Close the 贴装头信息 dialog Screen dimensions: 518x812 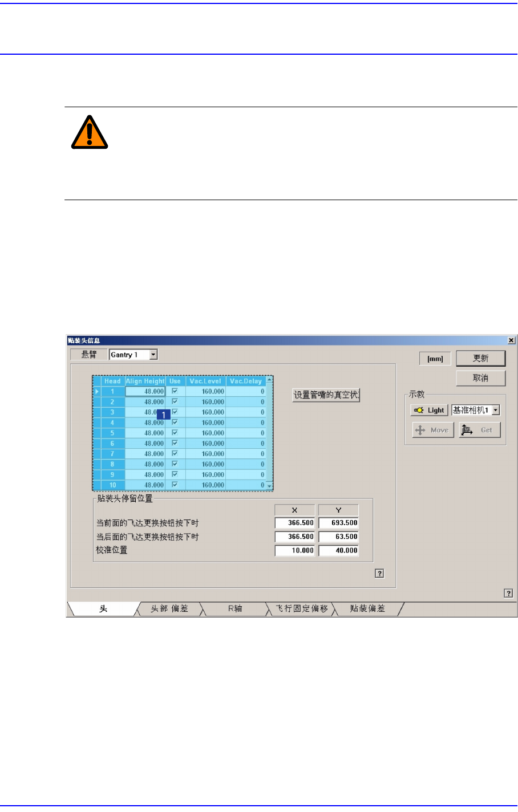(511, 340)
